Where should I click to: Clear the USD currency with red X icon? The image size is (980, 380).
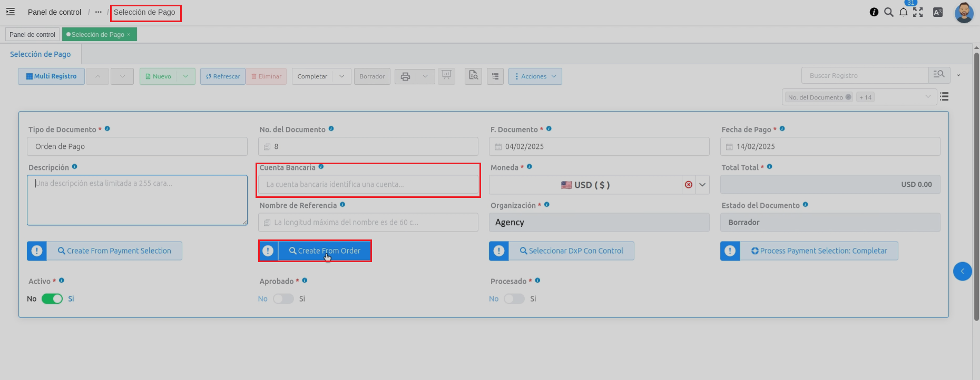point(689,185)
